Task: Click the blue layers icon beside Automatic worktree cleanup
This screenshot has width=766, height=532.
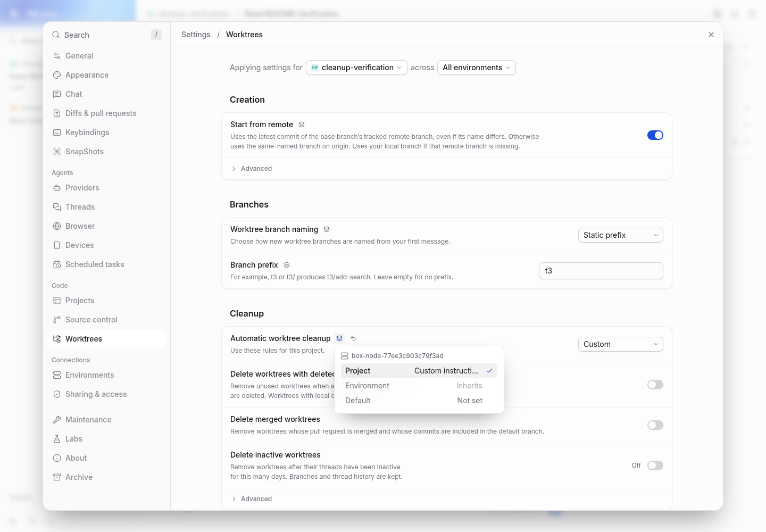Action: (339, 338)
